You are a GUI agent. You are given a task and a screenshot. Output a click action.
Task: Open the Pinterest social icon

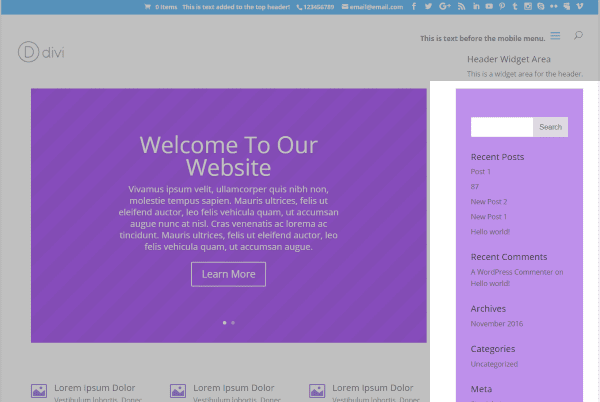(502, 7)
